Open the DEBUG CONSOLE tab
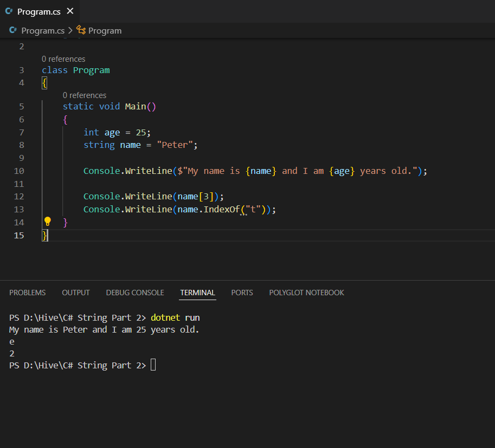495x448 pixels. pyautogui.click(x=135, y=293)
